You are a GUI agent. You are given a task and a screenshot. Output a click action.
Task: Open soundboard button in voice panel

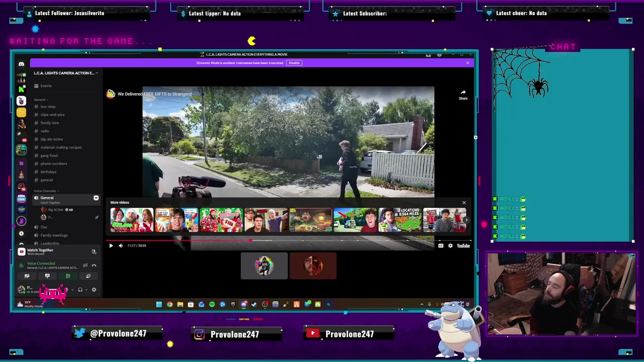tap(89, 276)
